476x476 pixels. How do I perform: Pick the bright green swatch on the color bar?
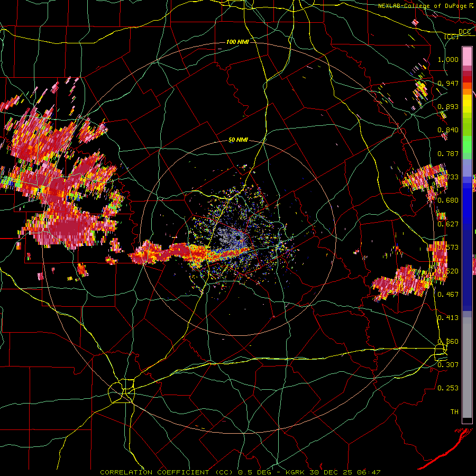coord(467,144)
